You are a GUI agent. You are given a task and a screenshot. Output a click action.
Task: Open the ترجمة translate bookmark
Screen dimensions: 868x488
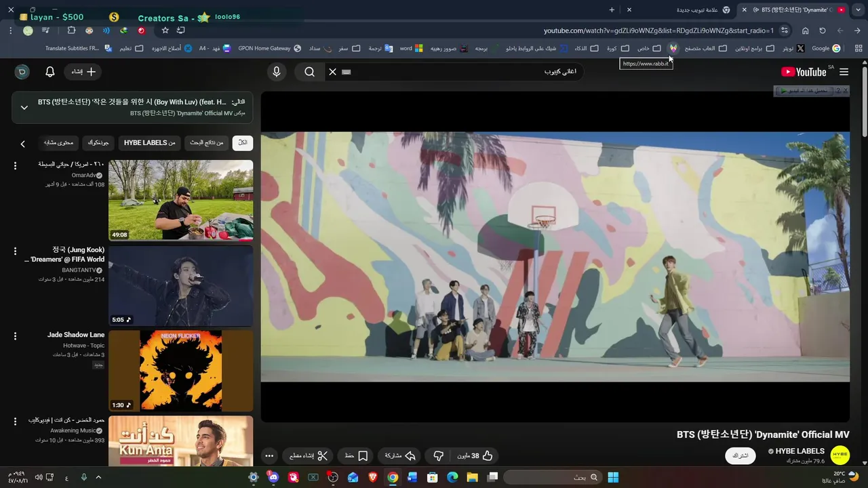380,48
